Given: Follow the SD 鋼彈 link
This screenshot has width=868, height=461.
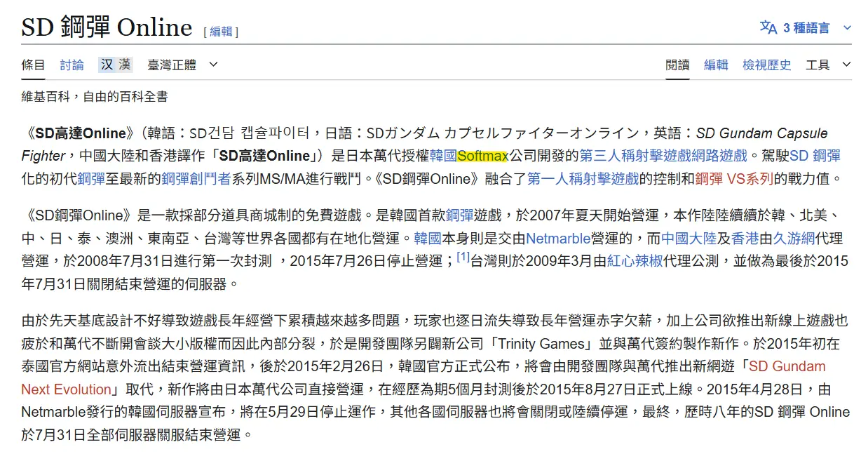Looking at the screenshot, I should coord(815,156).
